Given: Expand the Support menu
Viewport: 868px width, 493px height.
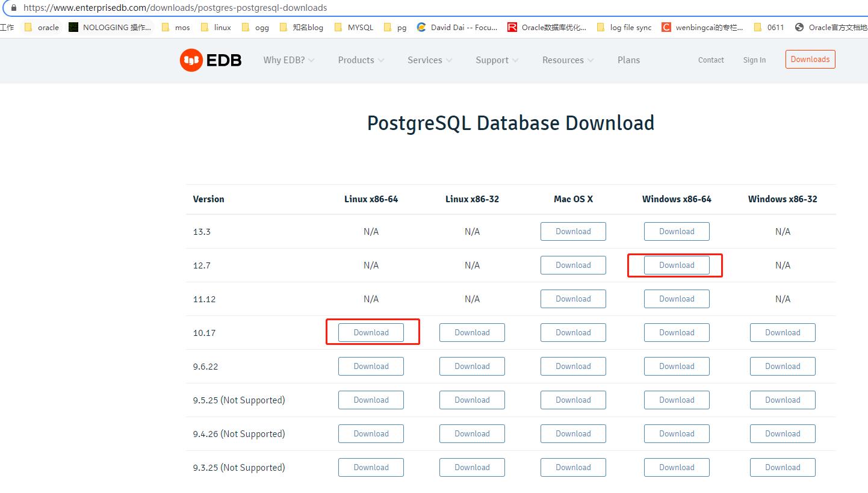Looking at the screenshot, I should point(497,60).
